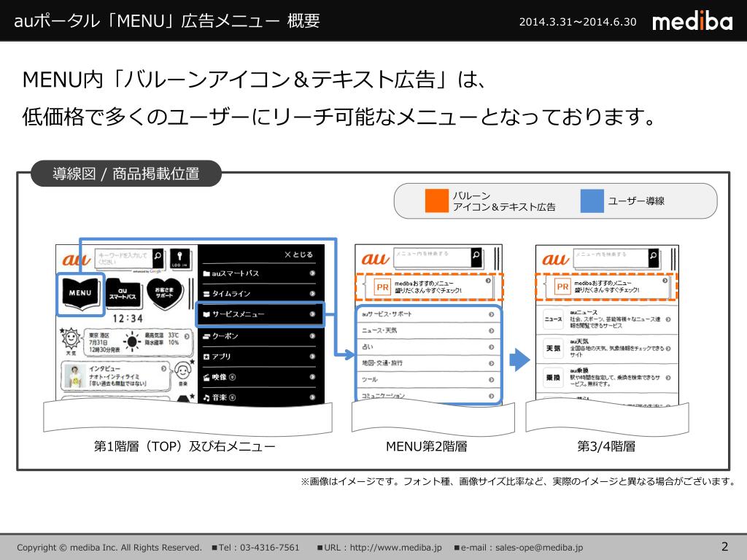Select サービスメニュー in the right menu
This screenshot has width=747, height=560.
coord(260,314)
